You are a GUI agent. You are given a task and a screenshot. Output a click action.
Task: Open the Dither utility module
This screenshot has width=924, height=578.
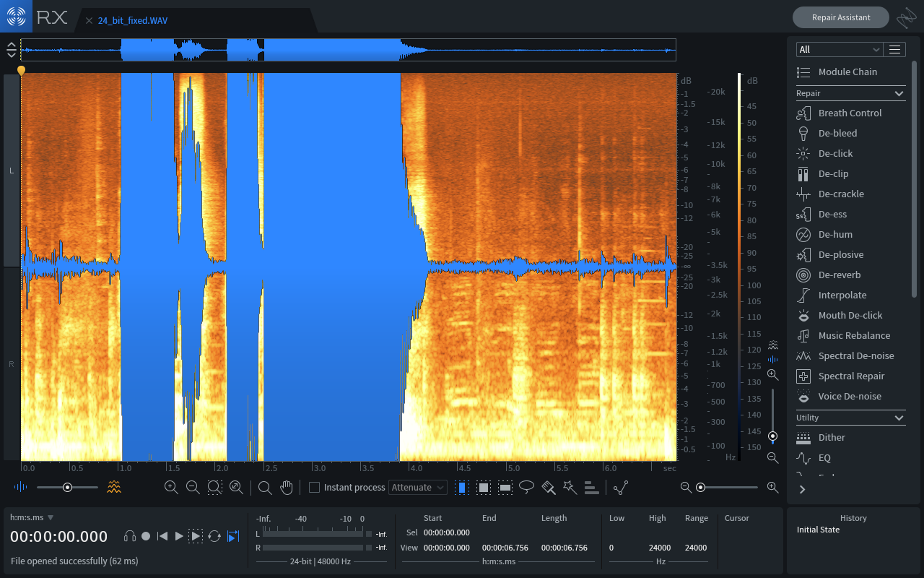(x=850, y=437)
